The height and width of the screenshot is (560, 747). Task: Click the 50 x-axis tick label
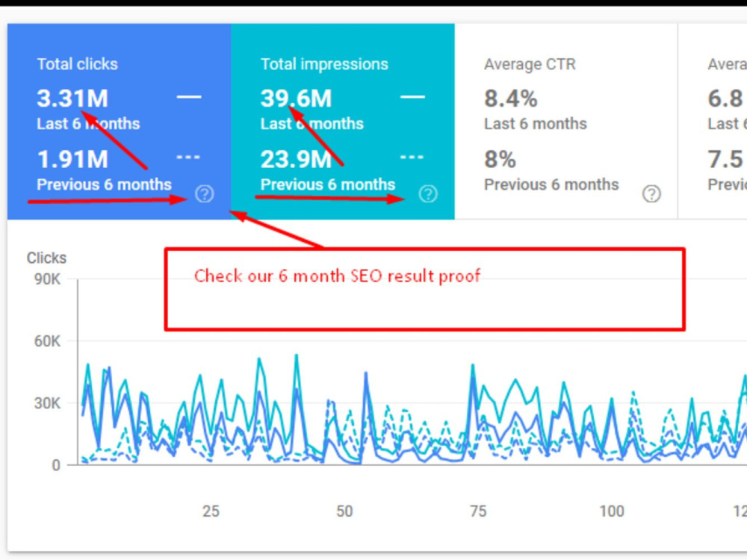tap(344, 511)
